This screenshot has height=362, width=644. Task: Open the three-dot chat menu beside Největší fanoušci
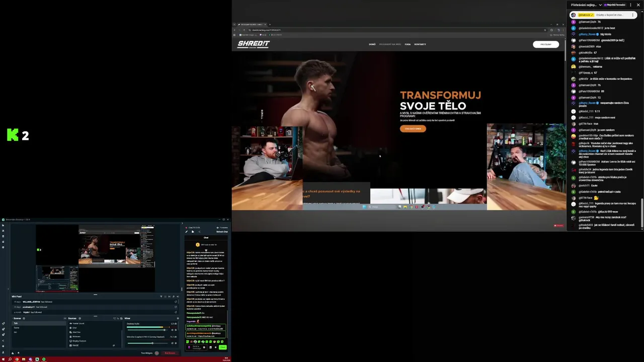tap(630, 5)
